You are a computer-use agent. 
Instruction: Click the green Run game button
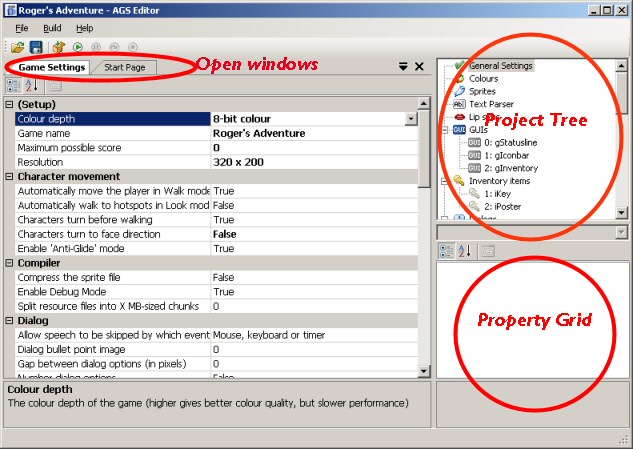[77, 47]
